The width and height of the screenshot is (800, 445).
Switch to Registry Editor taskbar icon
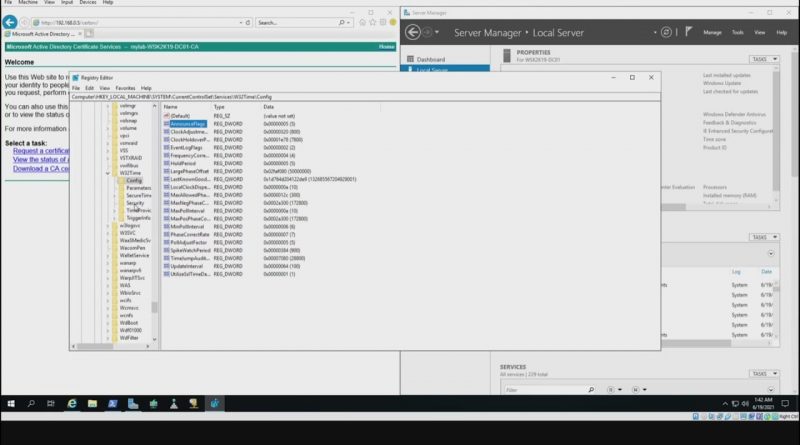(x=214, y=404)
